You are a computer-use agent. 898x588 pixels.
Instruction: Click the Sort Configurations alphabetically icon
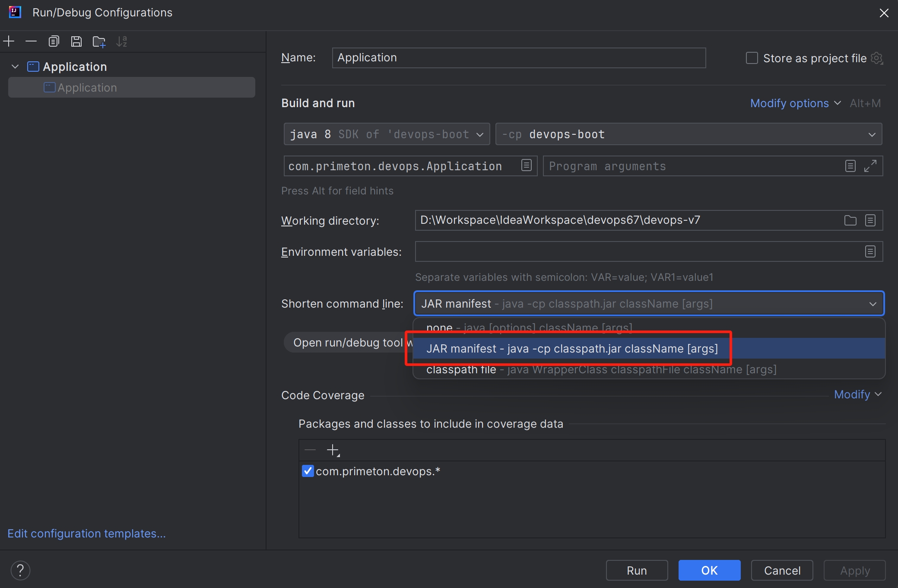coord(122,41)
